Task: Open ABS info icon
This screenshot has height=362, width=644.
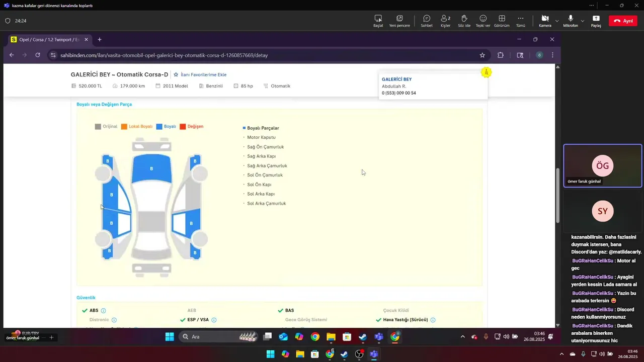Action: click(x=104, y=311)
